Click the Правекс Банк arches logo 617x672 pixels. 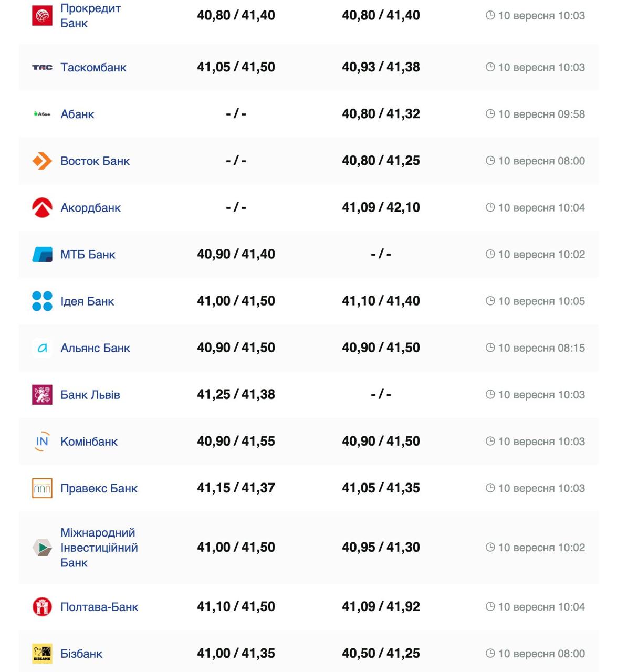42,488
